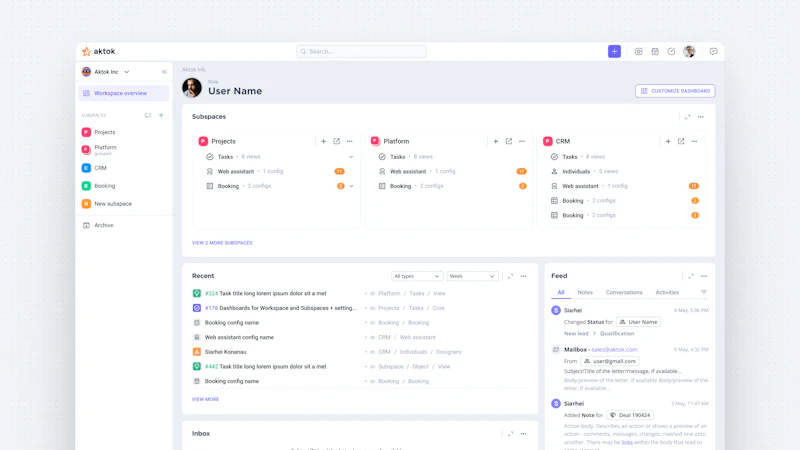
Task: Collapse the sidebar with double chevron icon
Action: (164, 72)
